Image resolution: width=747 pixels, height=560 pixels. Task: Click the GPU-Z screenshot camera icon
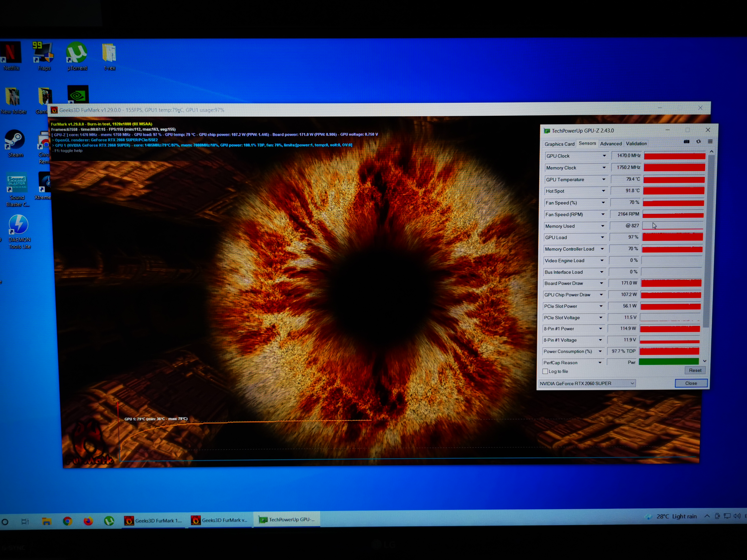pos(686,142)
